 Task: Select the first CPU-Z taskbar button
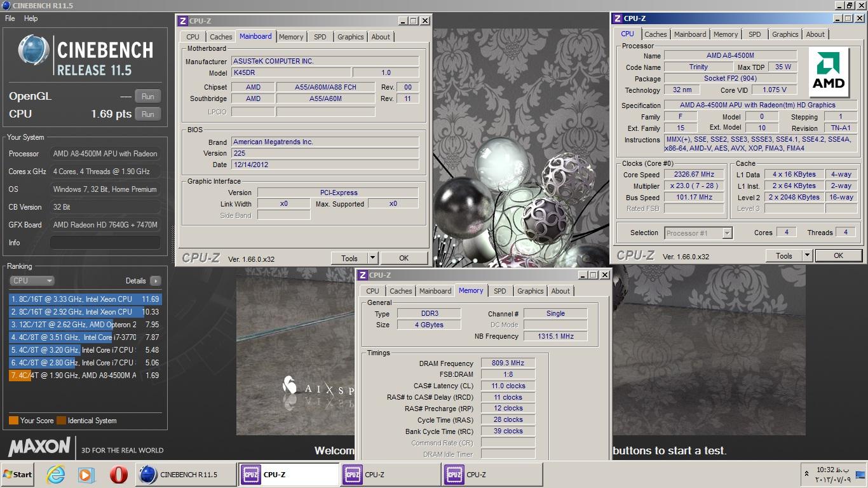pyautogui.click(x=289, y=475)
